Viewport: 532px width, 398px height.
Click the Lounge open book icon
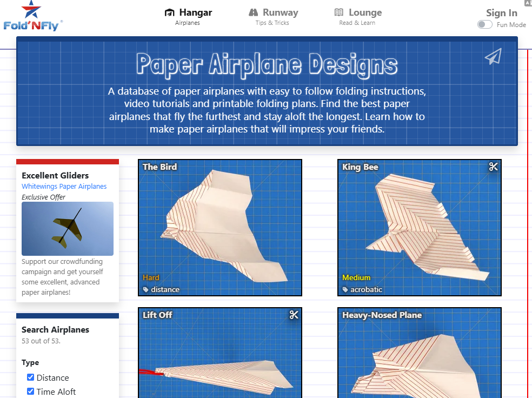[338, 12]
